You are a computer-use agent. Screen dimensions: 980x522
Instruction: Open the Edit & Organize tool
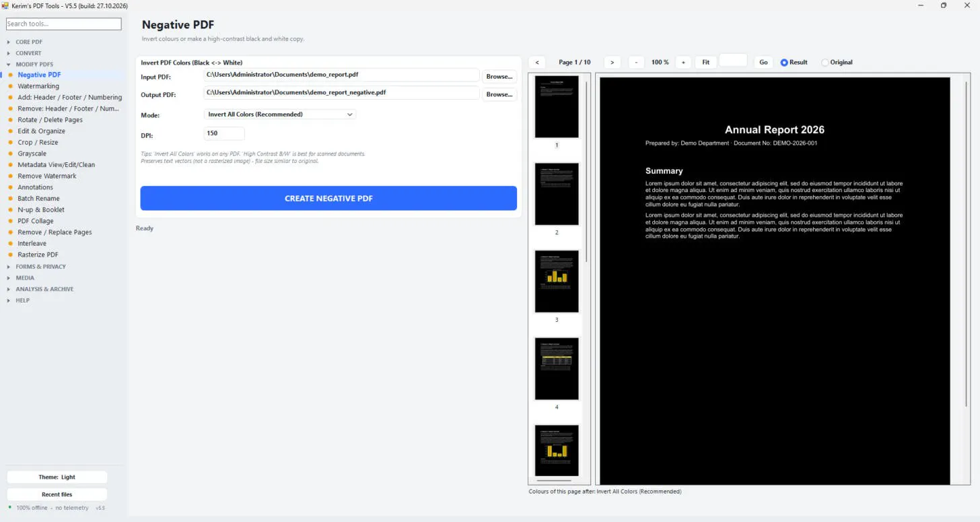(x=41, y=131)
